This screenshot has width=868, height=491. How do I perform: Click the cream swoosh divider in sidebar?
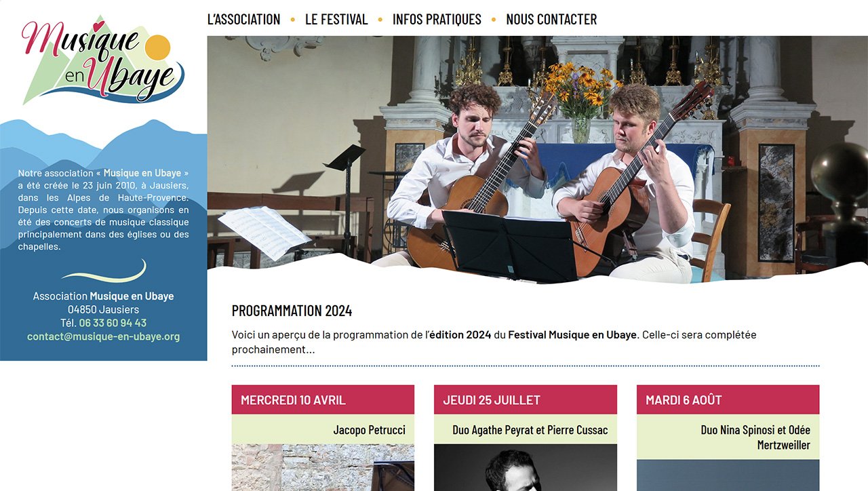point(104,271)
